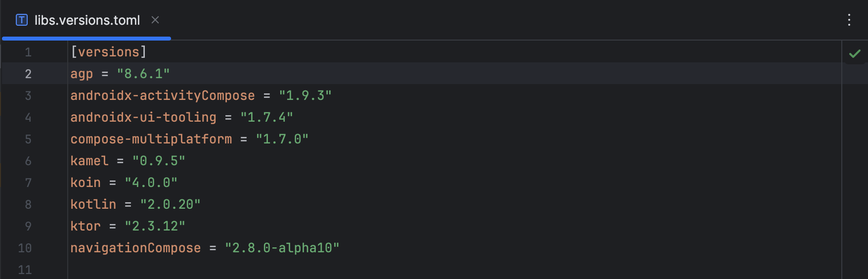Screen dimensions: 868x279
Task: Click line number 5 in gutter
Action: pyautogui.click(x=28, y=139)
